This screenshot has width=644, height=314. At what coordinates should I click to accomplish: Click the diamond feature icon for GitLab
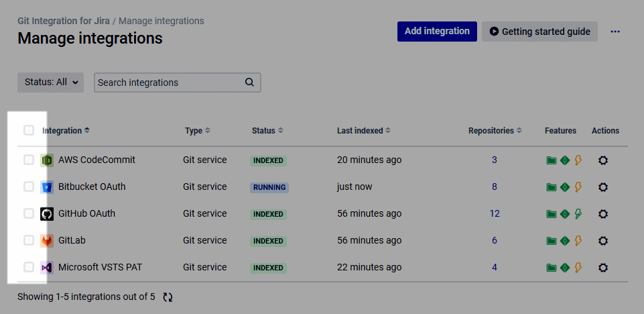point(565,241)
